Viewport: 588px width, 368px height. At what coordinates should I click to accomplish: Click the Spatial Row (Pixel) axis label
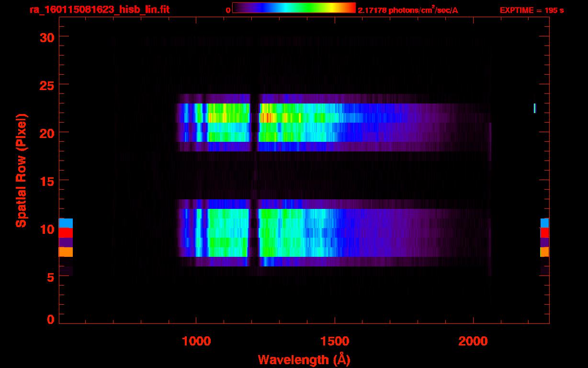[x=22, y=171]
